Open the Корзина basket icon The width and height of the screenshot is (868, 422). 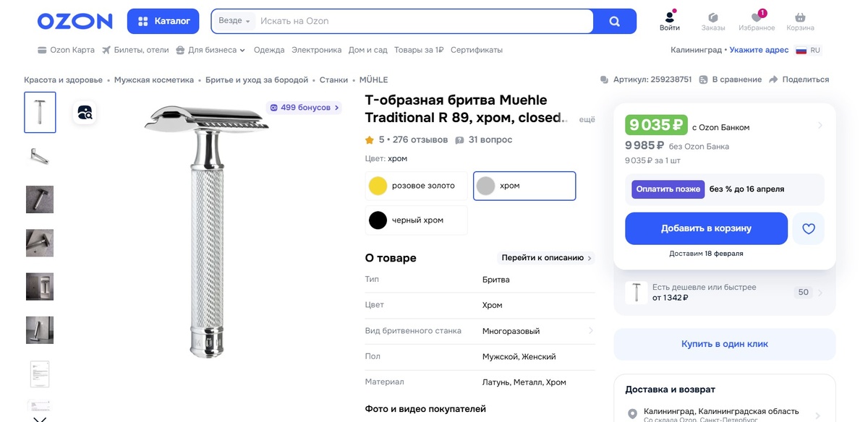click(x=800, y=21)
